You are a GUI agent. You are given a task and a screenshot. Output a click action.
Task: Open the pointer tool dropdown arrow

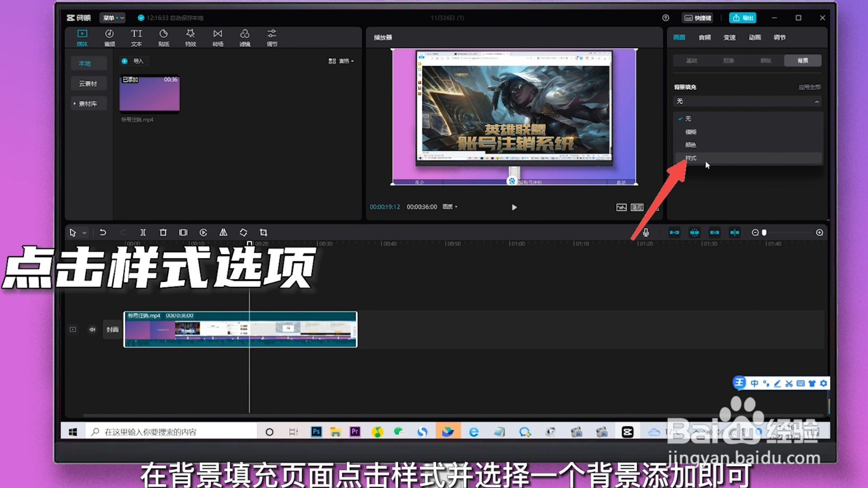(84, 233)
